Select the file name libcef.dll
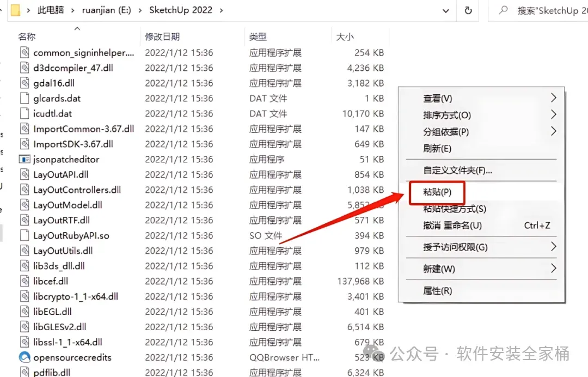 click(x=51, y=281)
